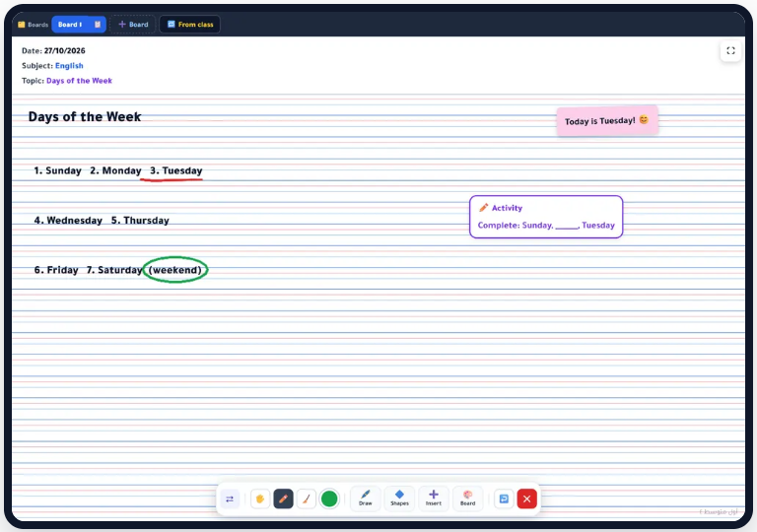Open the Shapes menu

400,499
